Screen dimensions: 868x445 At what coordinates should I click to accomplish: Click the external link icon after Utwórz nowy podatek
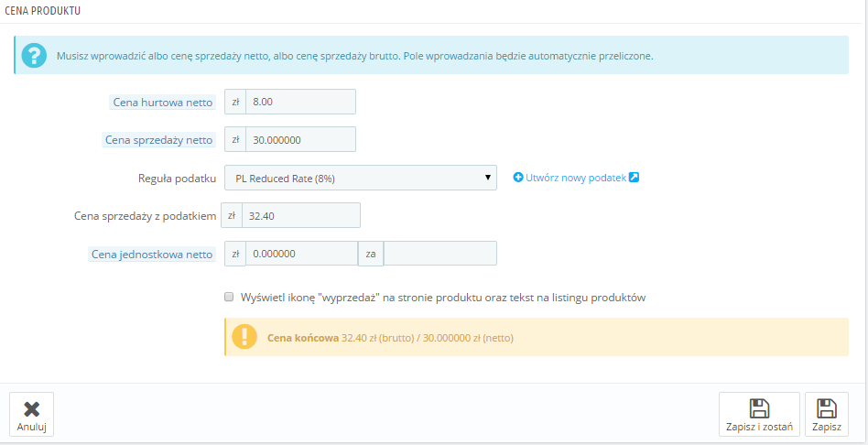[634, 178]
